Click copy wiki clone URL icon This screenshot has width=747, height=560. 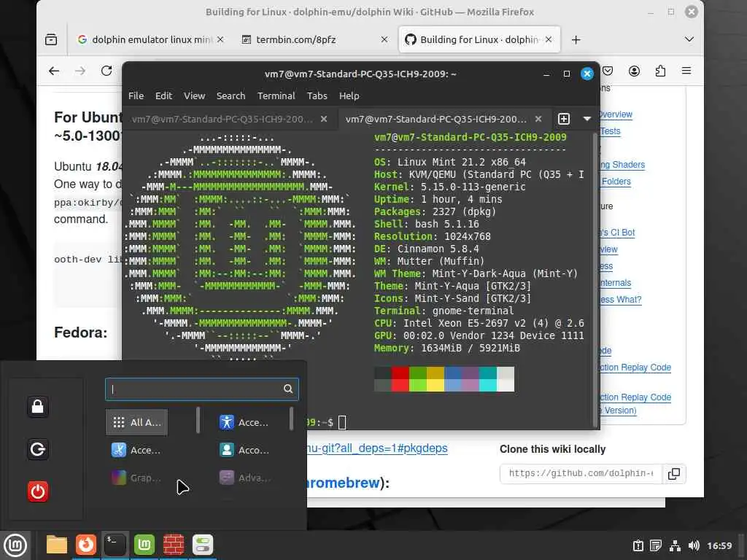pyautogui.click(x=674, y=474)
